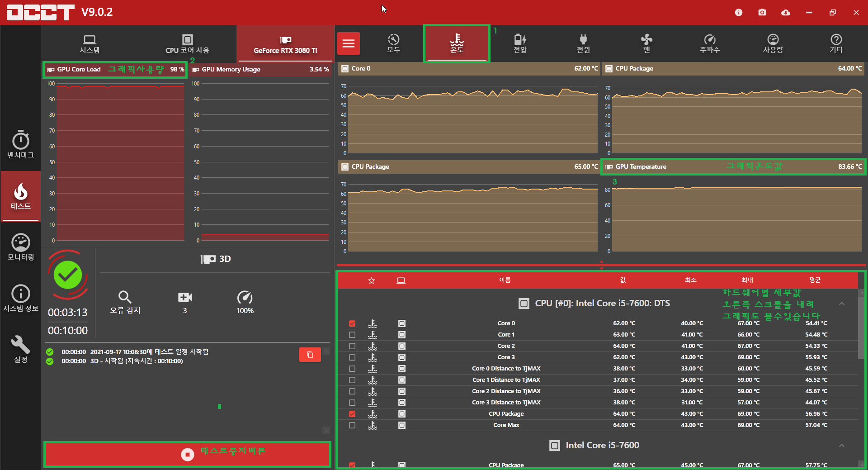
Task: Sort by 값 column header
Action: click(623, 280)
